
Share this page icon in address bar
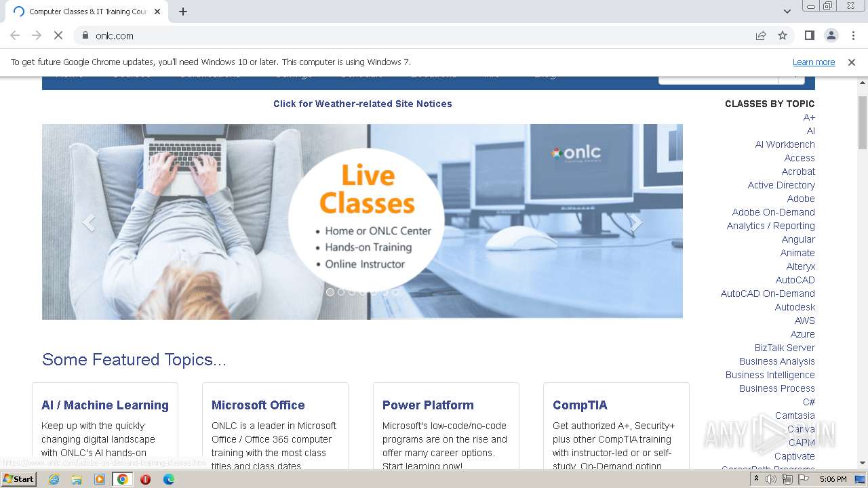(761, 35)
